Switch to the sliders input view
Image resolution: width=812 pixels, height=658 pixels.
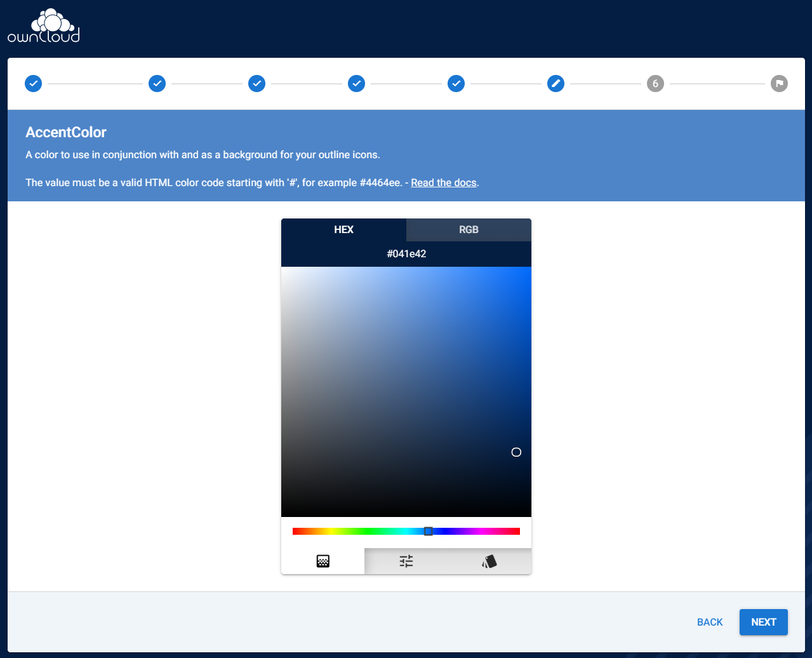tap(406, 561)
